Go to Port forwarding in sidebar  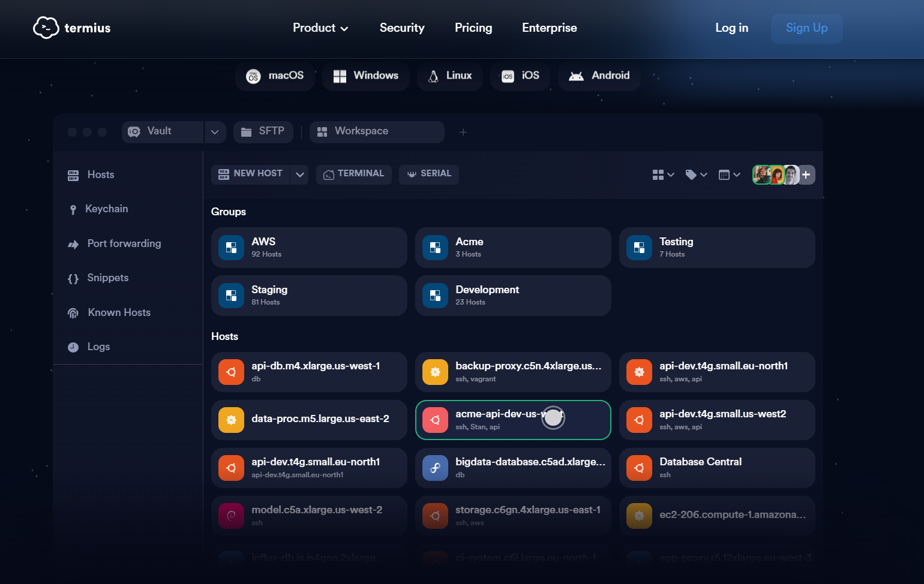[114, 243]
